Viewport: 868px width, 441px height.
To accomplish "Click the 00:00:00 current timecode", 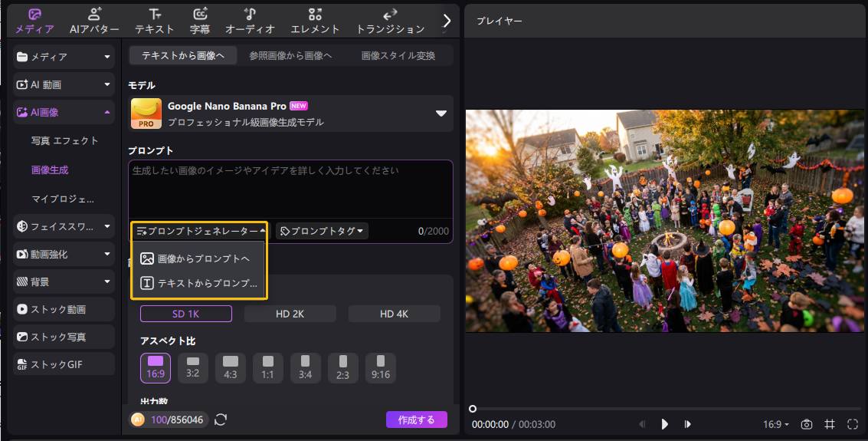I will point(490,424).
